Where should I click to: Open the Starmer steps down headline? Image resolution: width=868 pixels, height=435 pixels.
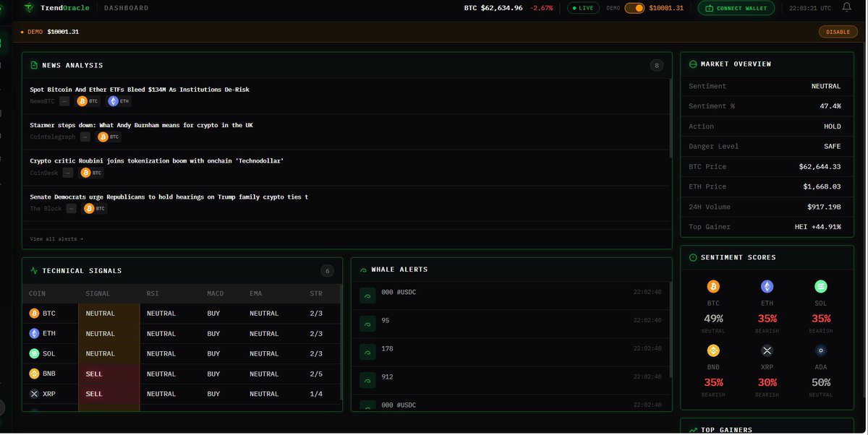click(141, 125)
